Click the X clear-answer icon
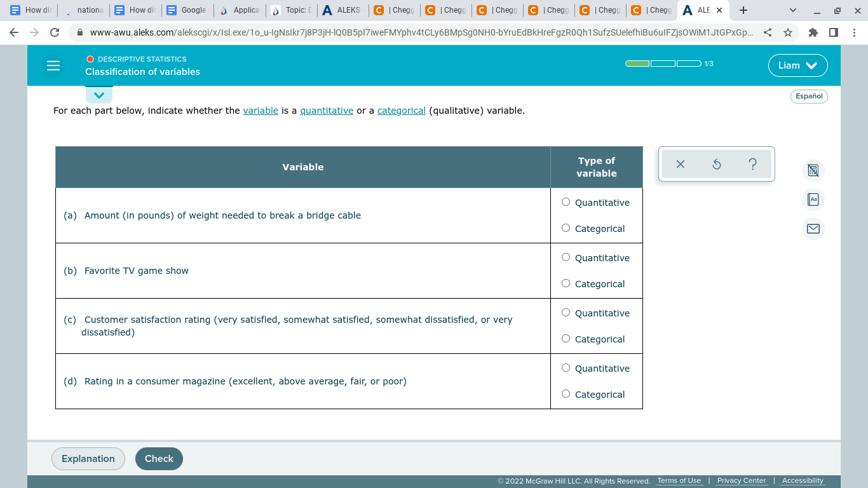This screenshot has height=488, width=868. [x=680, y=164]
